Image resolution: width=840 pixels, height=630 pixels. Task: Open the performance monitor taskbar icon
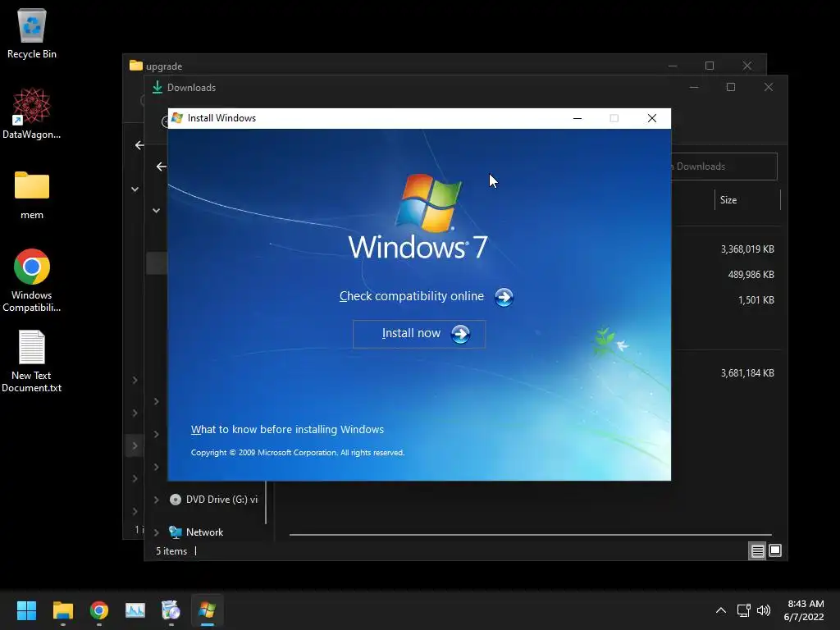(x=135, y=610)
